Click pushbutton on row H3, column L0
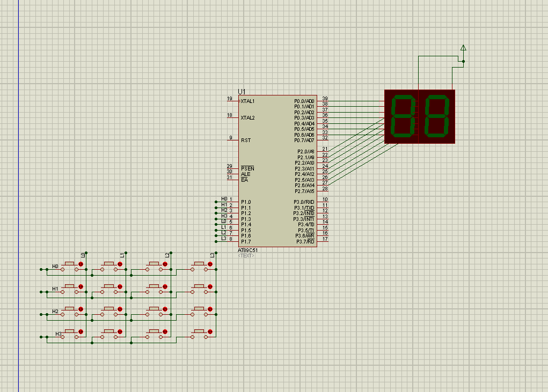This screenshot has height=392, width=548. pos(70,334)
